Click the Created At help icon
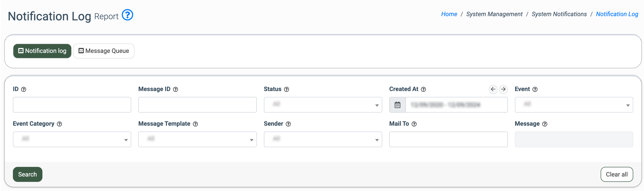 (423, 89)
